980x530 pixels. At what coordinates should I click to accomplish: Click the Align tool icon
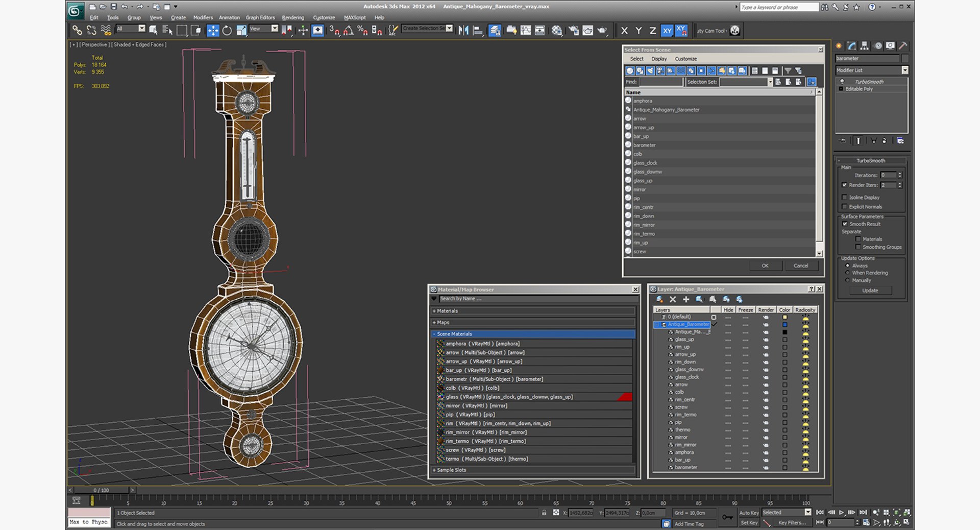click(x=478, y=31)
